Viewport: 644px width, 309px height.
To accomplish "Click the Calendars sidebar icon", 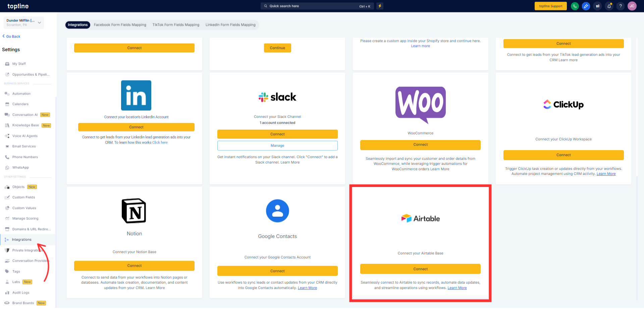I will click(x=7, y=104).
